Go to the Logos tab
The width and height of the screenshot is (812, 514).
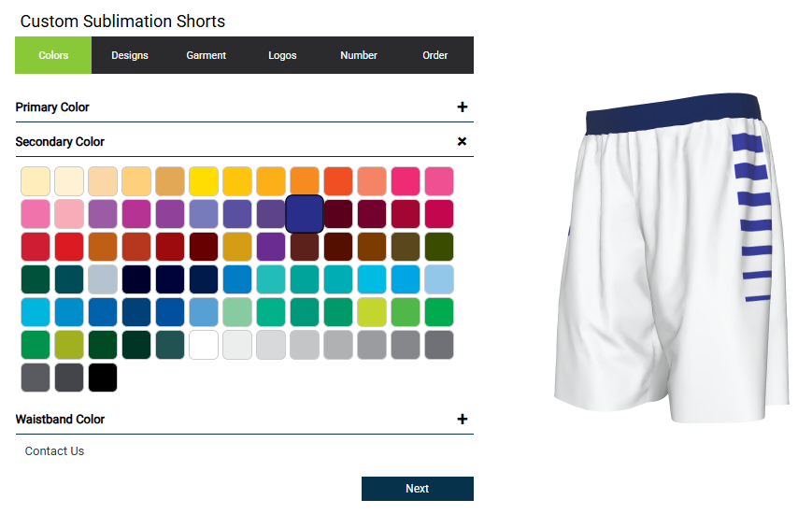point(282,55)
